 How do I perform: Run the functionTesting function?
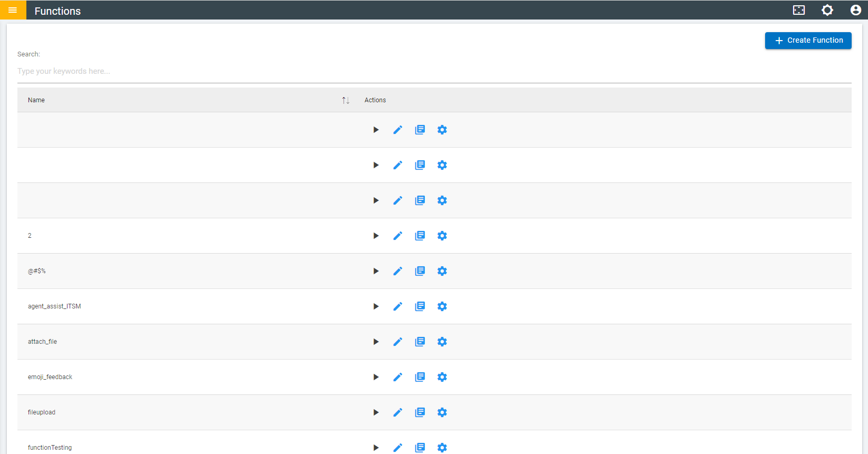(376, 448)
